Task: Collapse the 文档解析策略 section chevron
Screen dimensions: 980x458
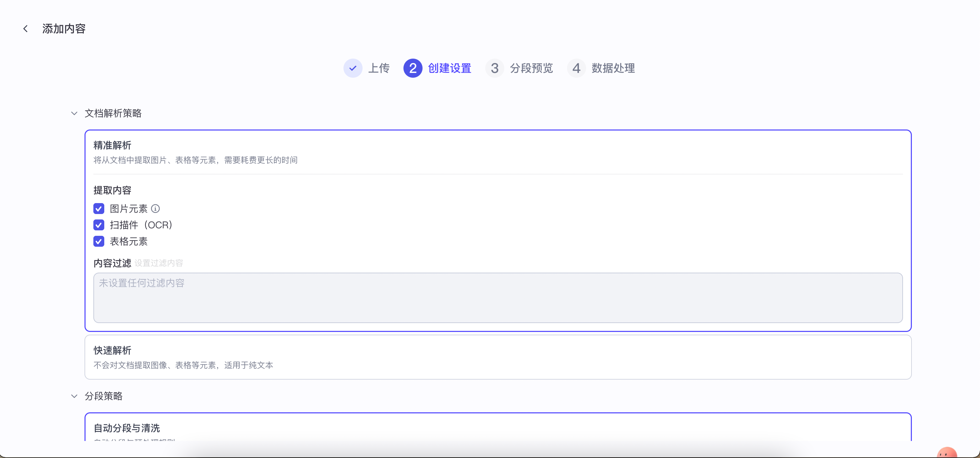Action: point(74,113)
